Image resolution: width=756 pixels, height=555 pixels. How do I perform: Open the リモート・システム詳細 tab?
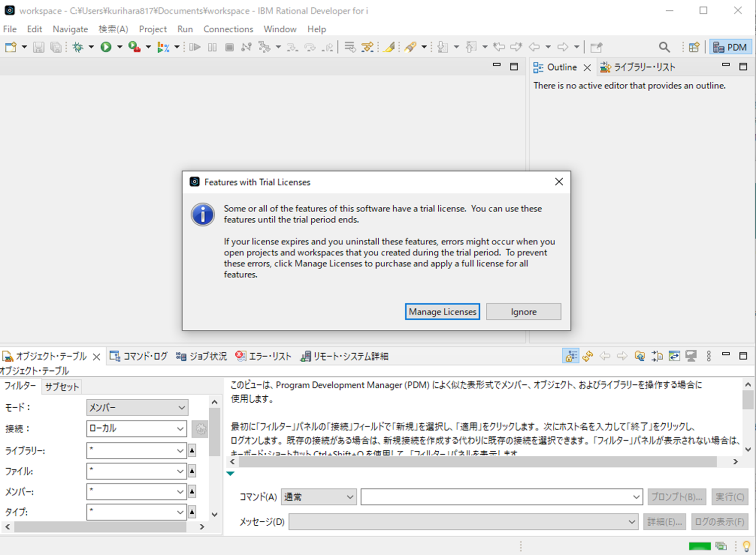pos(345,356)
